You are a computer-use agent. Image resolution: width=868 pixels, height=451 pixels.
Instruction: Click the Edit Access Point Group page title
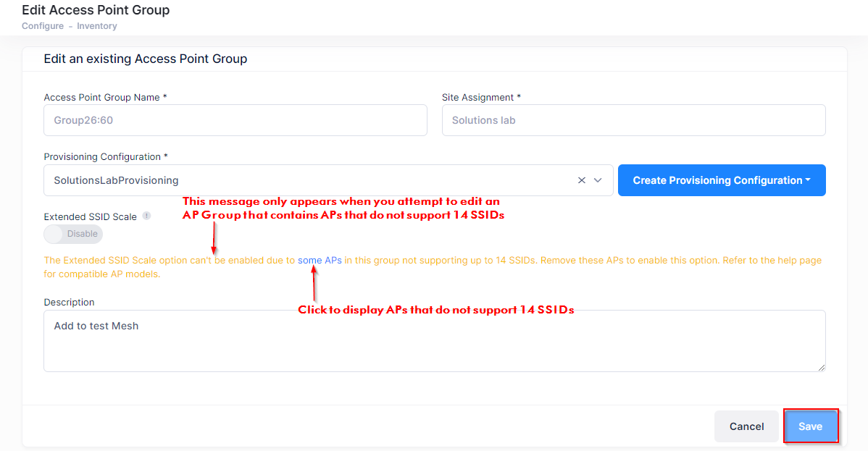point(96,10)
